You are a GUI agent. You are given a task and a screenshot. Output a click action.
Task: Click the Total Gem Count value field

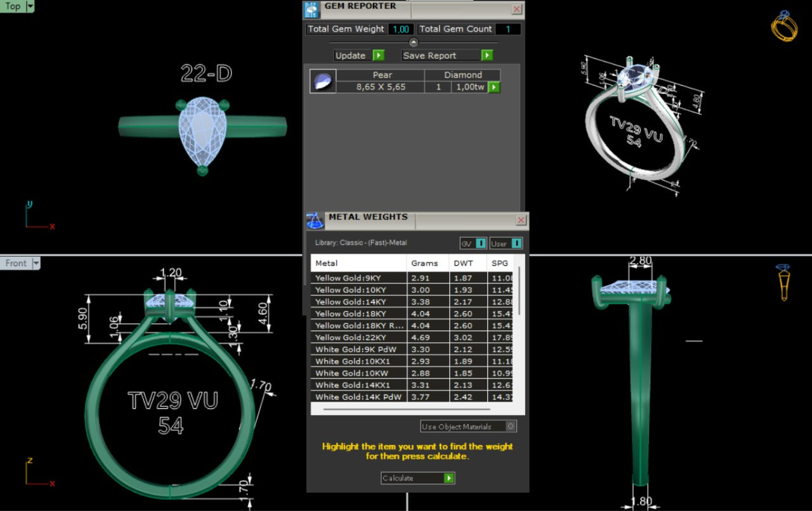[x=508, y=29]
